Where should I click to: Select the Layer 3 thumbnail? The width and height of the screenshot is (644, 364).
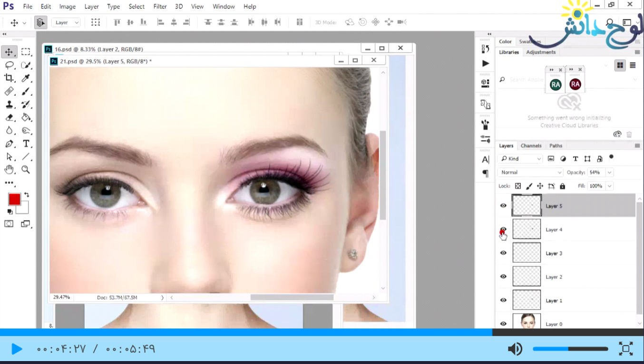click(527, 253)
